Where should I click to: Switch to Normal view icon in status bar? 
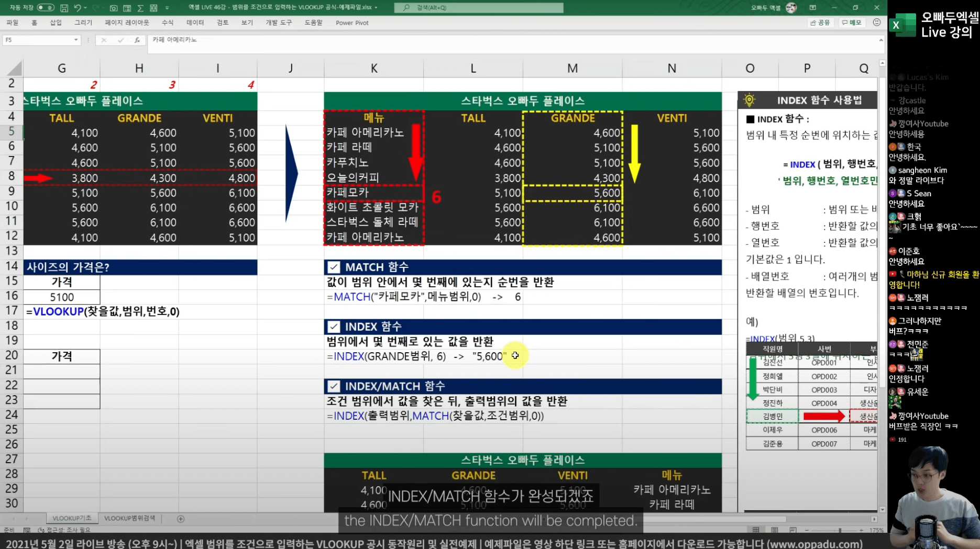pos(755,530)
